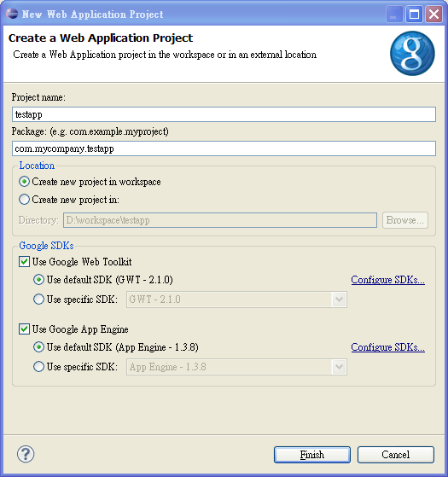Toggle the Use Google App Engine checkbox

coord(73,329)
